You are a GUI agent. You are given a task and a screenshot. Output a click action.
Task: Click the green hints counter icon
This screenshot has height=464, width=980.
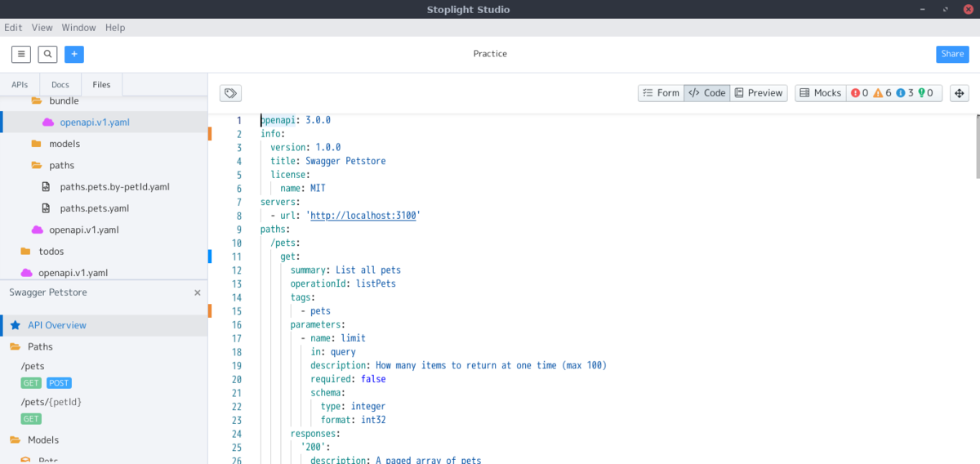point(921,93)
